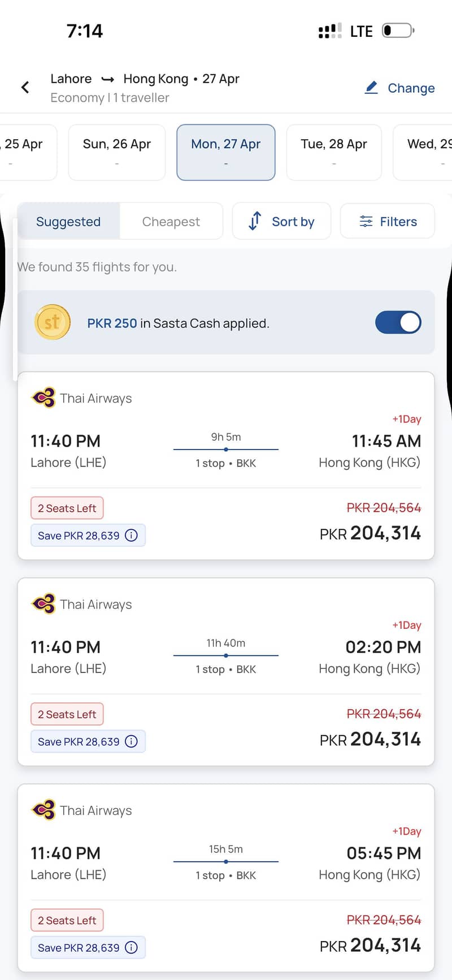
Task: Tap Thai Airways logo on first flight
Action: [44, 398]
